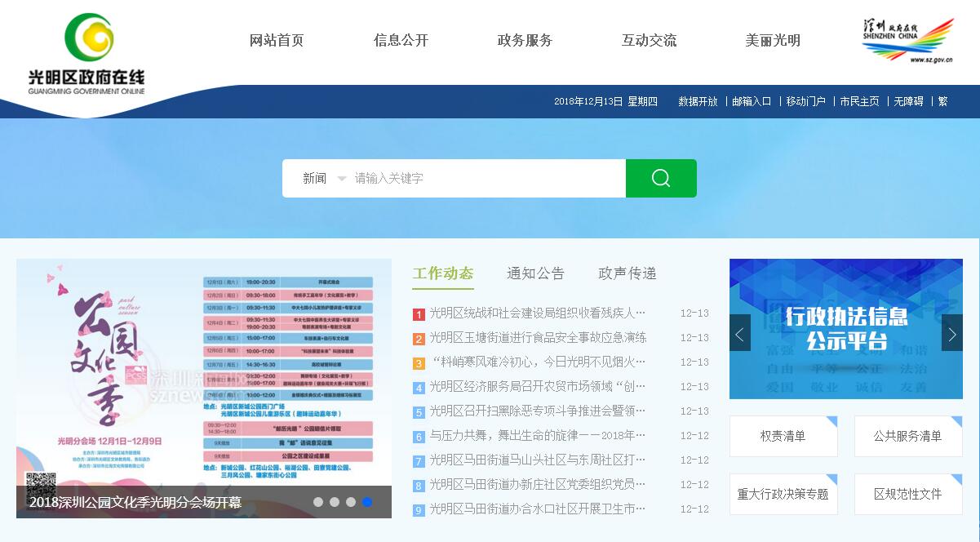Image resolution: width=980 pixels, height=542 pixels.
Task: Click the red number 1 news badge
Action: click(x=419, y=314)
